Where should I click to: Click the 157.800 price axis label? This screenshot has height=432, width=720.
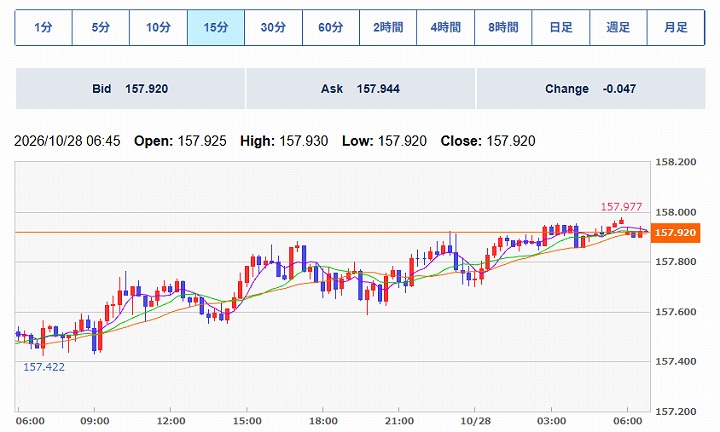[x=675, y=262]
